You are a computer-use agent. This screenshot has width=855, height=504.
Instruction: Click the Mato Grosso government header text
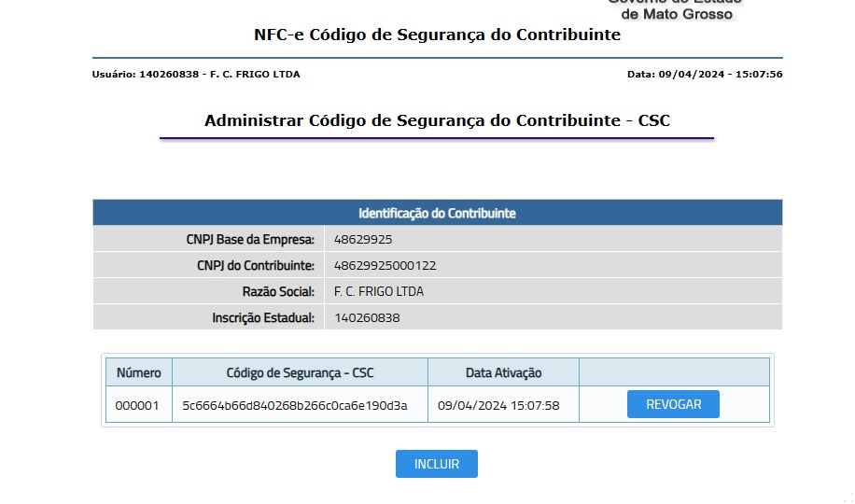point(677,11)
